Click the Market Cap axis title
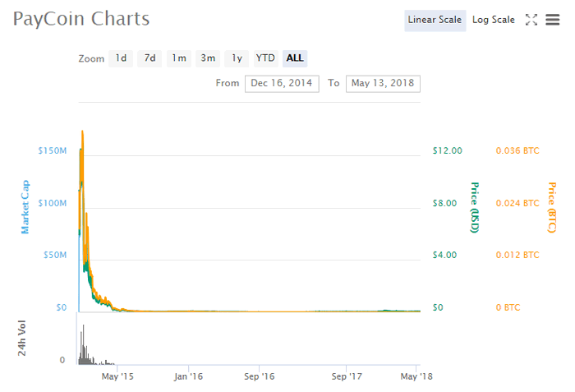Image resolution: width=575 pixels, height=392 pixels. pos(25,206)
